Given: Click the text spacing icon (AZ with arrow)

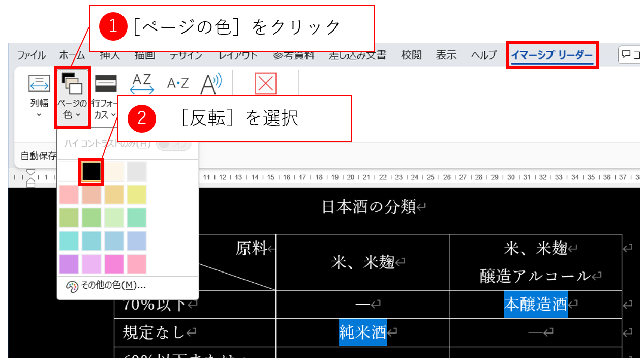Looking at the screenshot, I should click(x=142, y=84).
